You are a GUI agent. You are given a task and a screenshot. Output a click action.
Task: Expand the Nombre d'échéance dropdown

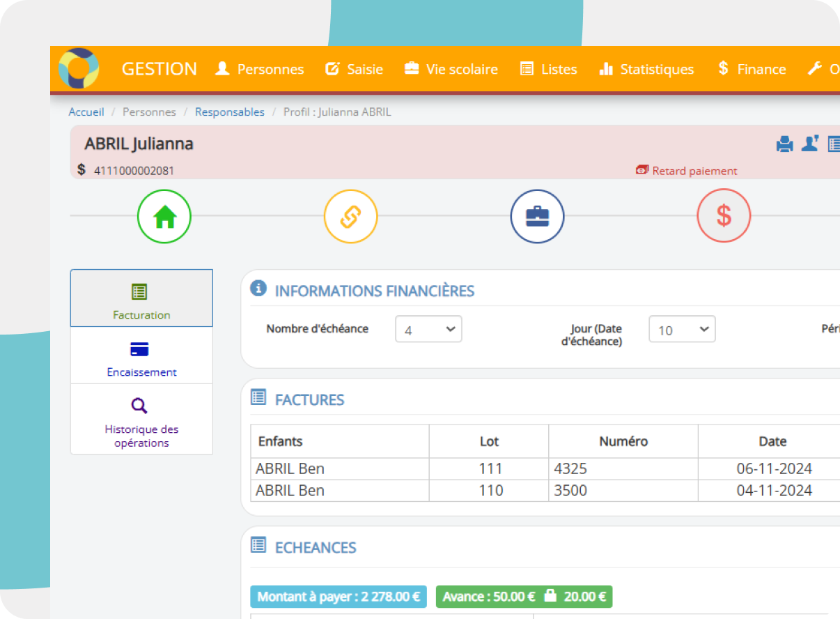click(x=428, y=330)
